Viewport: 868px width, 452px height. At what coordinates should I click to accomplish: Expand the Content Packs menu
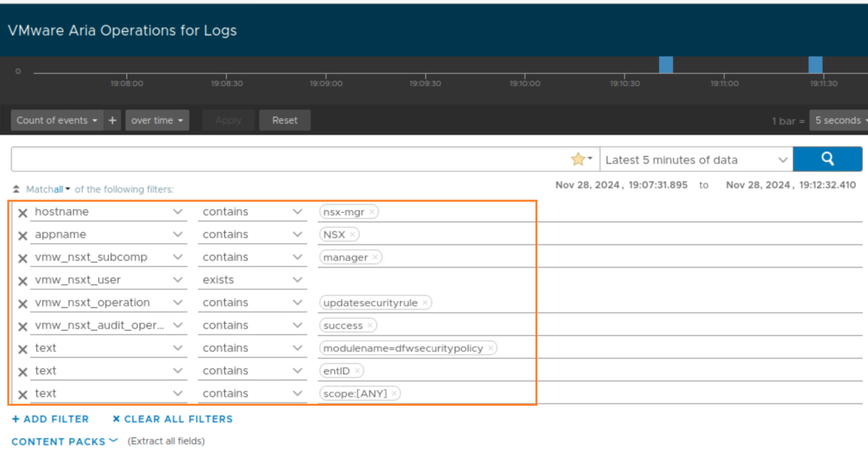[x=64, y=441]
